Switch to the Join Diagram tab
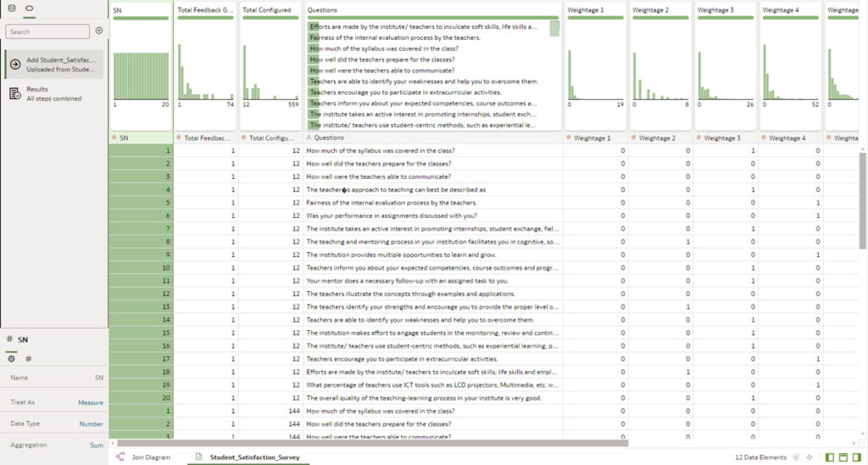Image resolution: width=868 pixels, height=465 pixels. (x=150, y=457)
